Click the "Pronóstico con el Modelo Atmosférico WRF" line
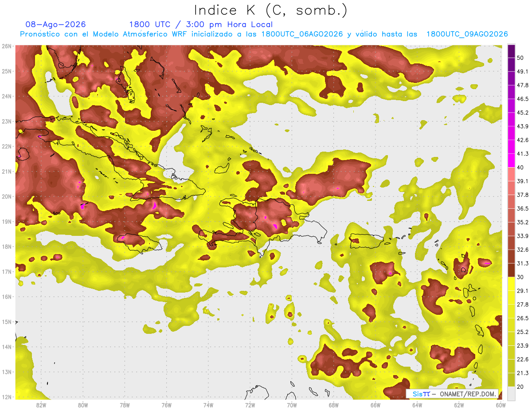This screenshot has height=411, width=532. pyautogui.click(x=264, y=34)
